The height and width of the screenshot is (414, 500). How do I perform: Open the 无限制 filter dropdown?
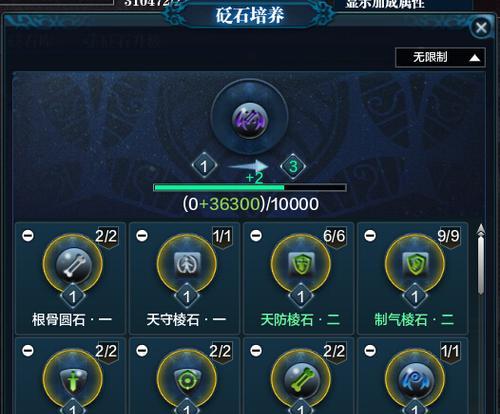pyautogui.click(x=440, y=57)
